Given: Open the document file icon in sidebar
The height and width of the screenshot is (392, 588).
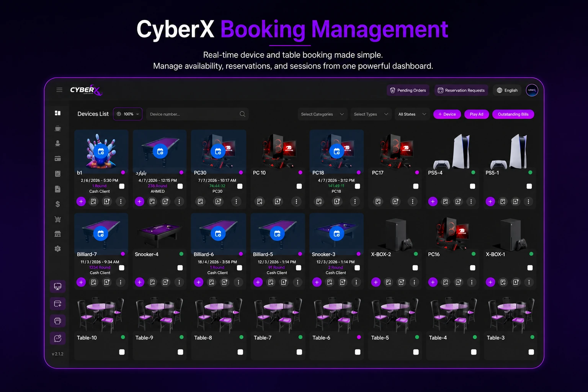Looking at the screenshot, I should [x=58, y=189].
